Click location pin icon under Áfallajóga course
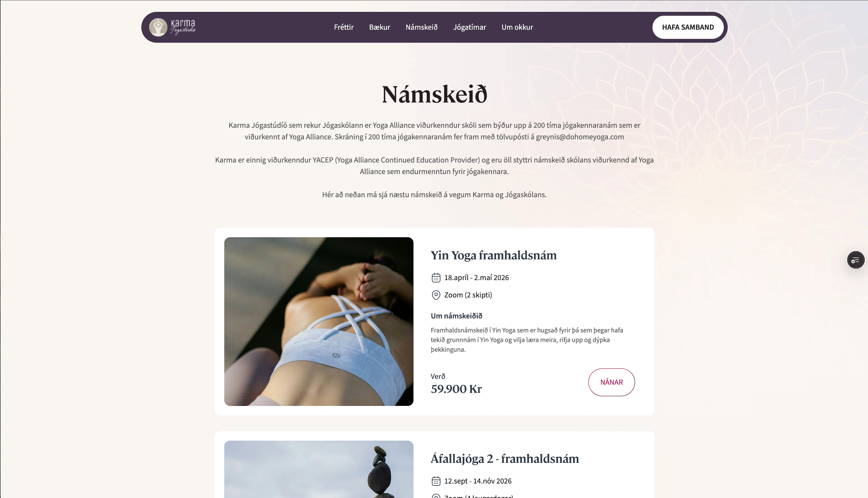 (x=436, y=496)
